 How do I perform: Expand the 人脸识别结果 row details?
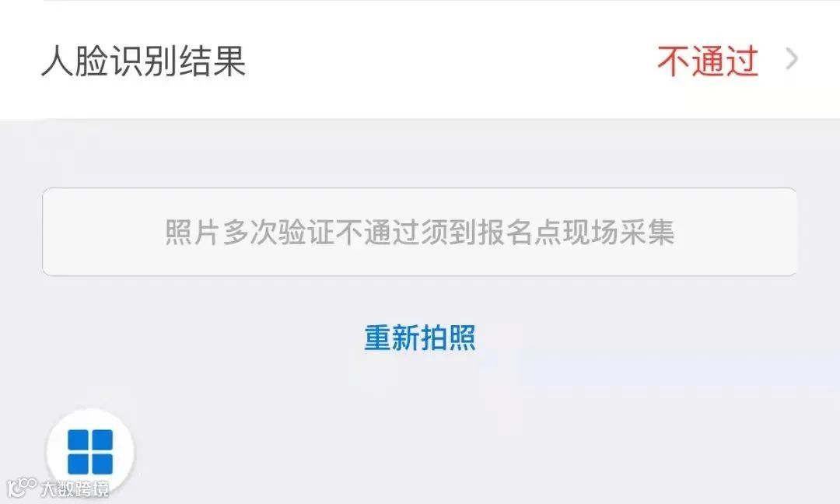[x=420, y=60]
